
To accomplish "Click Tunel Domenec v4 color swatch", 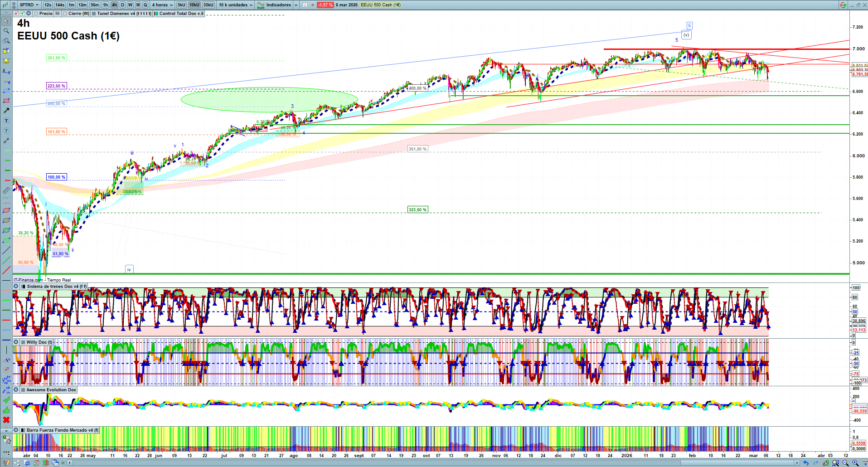I will point(94,14).
